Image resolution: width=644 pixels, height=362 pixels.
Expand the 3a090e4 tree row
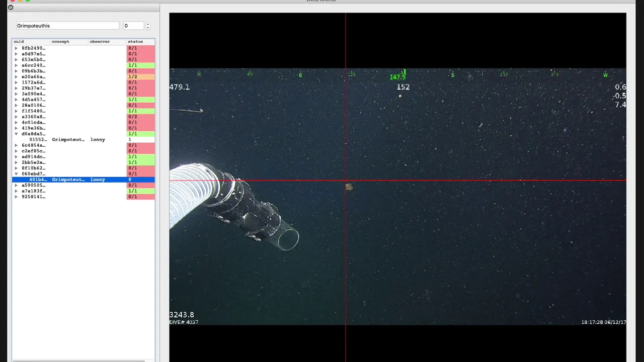click(16, 94)
